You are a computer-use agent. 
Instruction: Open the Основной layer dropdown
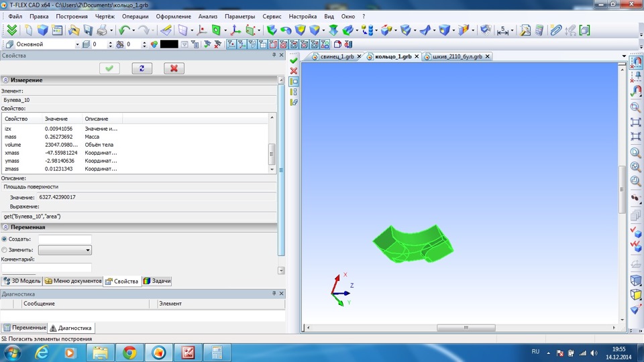[76, 44]
